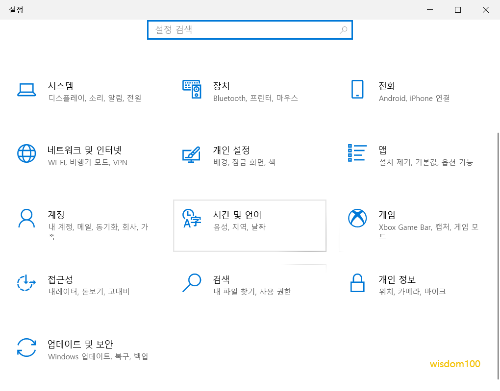500x391 pixels.
Task: Click the dashed clock icon for 접근성
Action: [26, 283]
